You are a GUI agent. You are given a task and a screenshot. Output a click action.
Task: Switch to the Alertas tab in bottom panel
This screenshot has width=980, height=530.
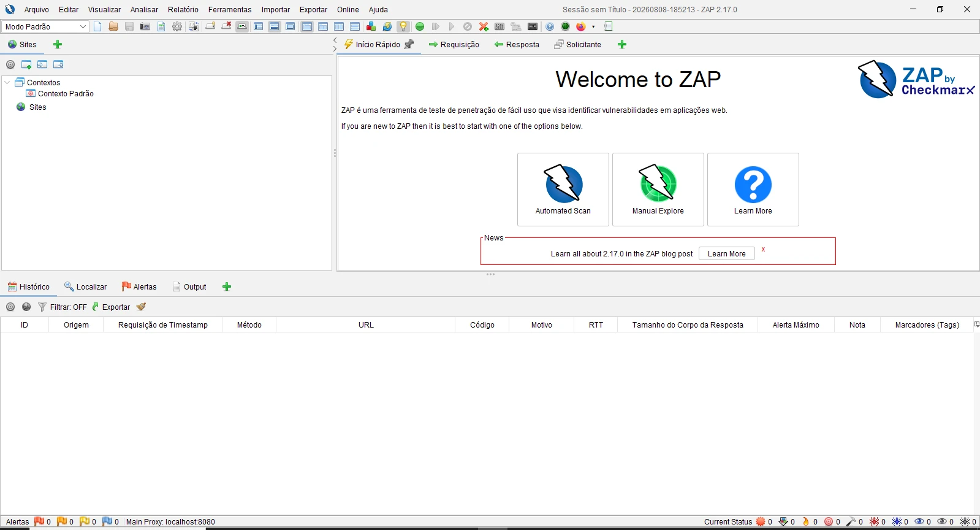(x=139, y=286)
